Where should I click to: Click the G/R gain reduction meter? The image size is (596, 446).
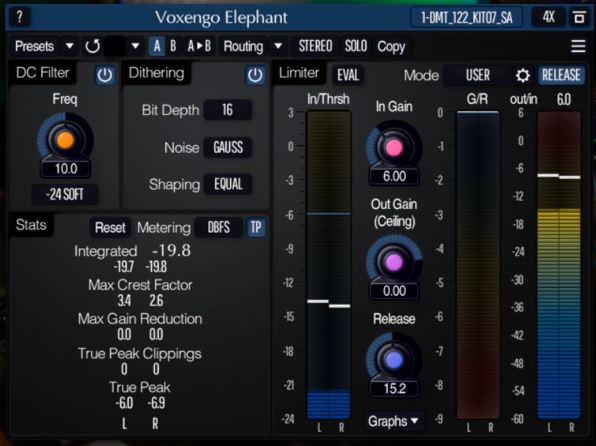pos(478,265)
